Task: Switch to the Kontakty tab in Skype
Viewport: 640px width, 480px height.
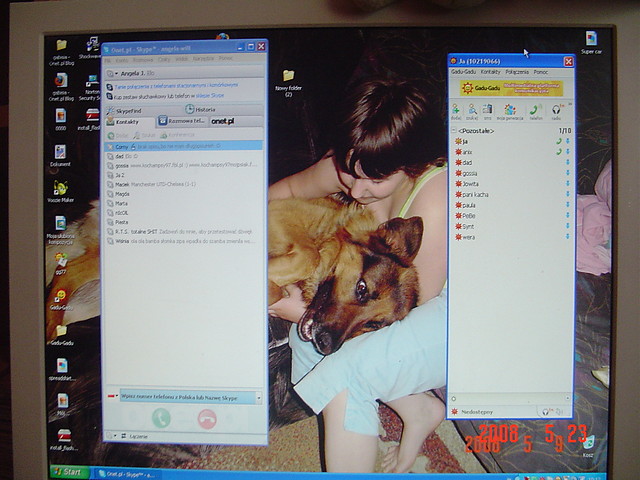Action: [x=130, y=122]
